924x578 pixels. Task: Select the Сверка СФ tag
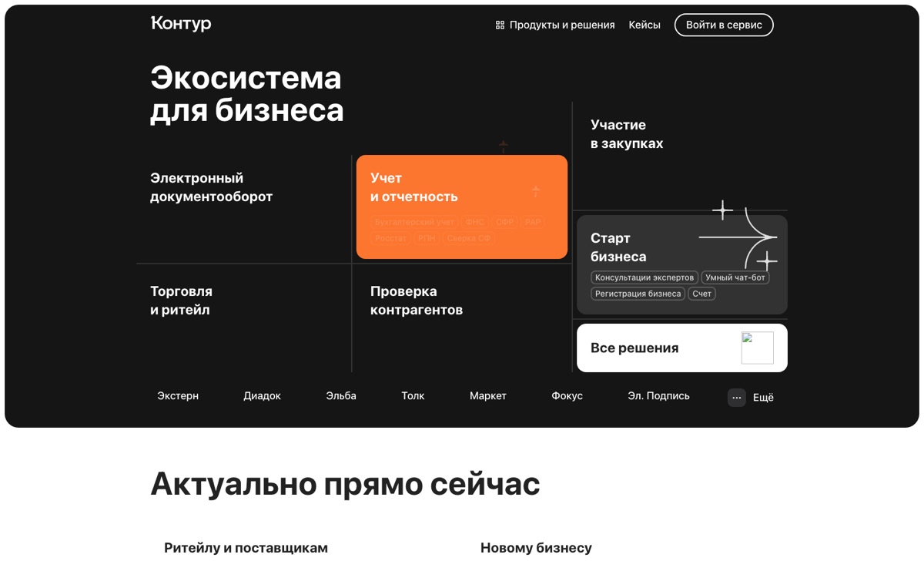point(468,238)
